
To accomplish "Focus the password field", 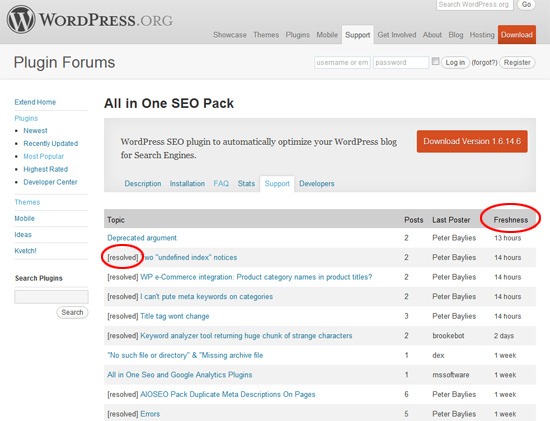I will tap(401, 62).
